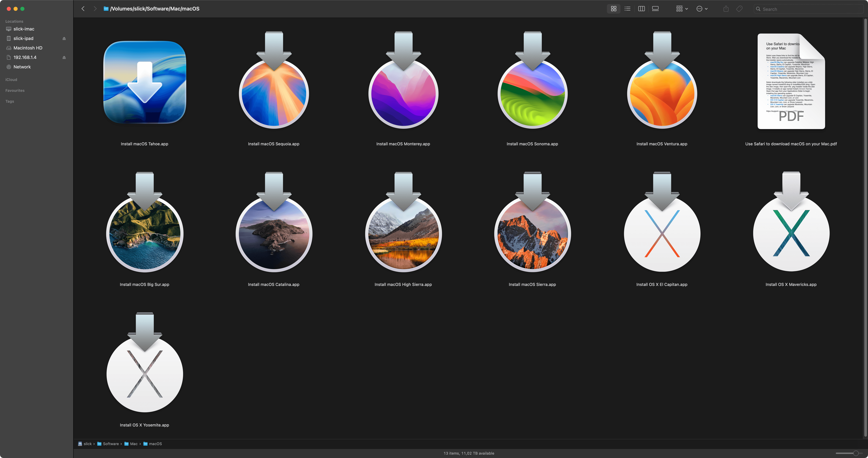Viewport: 868px width, 458px height.
Task: Click the Share toolbar icon
Action: pos(726,9)
